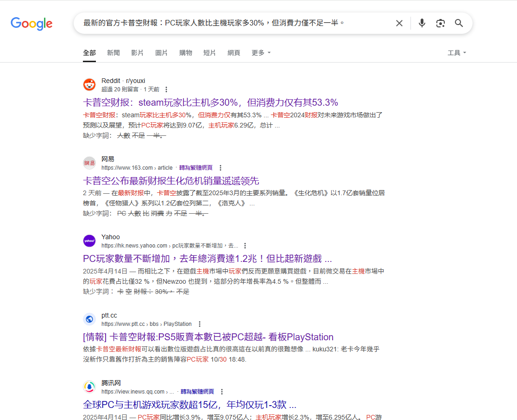Screen dimensions: 517x420
Task: Click the Yahoo favicon icon
Action: click(x=89, y=241)
